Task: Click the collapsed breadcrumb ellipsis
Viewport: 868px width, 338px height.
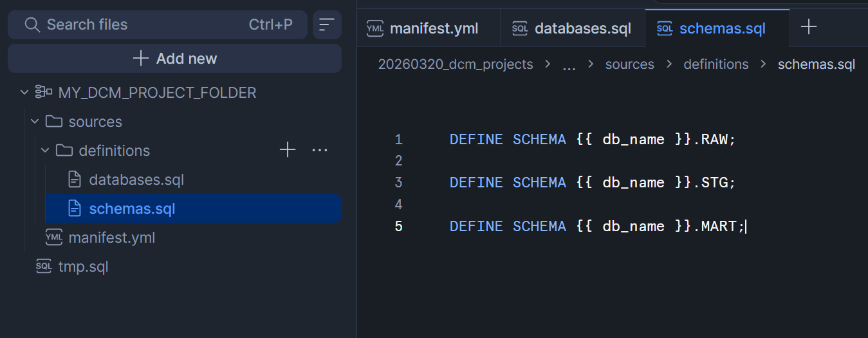Action: [x=569, y=66]
